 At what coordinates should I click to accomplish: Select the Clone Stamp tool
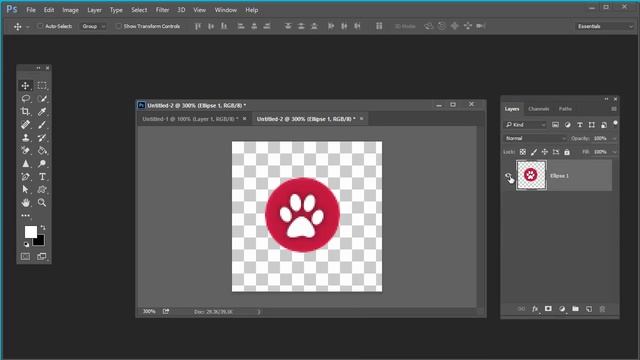(x=25, y=138)
